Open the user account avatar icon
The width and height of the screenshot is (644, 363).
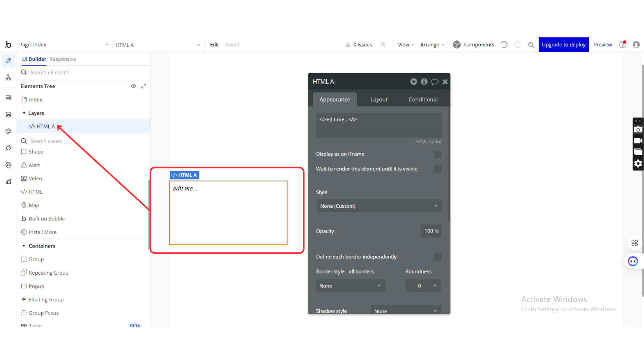point(636,45)
